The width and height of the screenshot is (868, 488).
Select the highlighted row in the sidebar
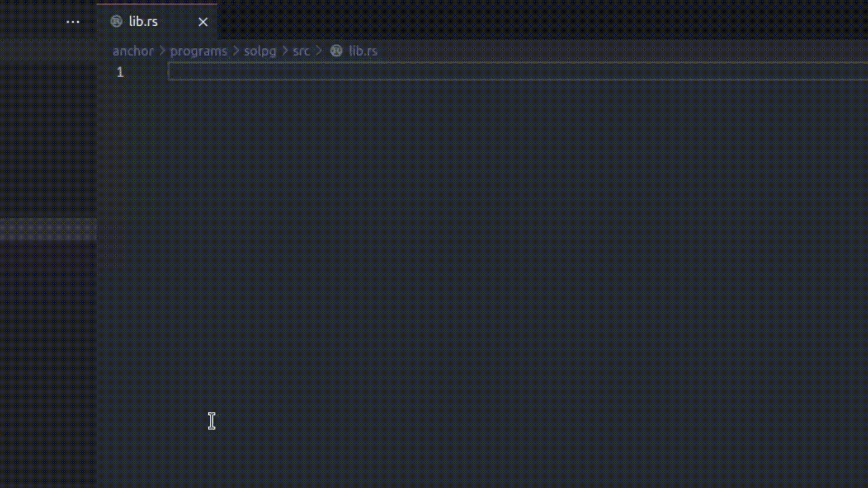click(48, 230)
